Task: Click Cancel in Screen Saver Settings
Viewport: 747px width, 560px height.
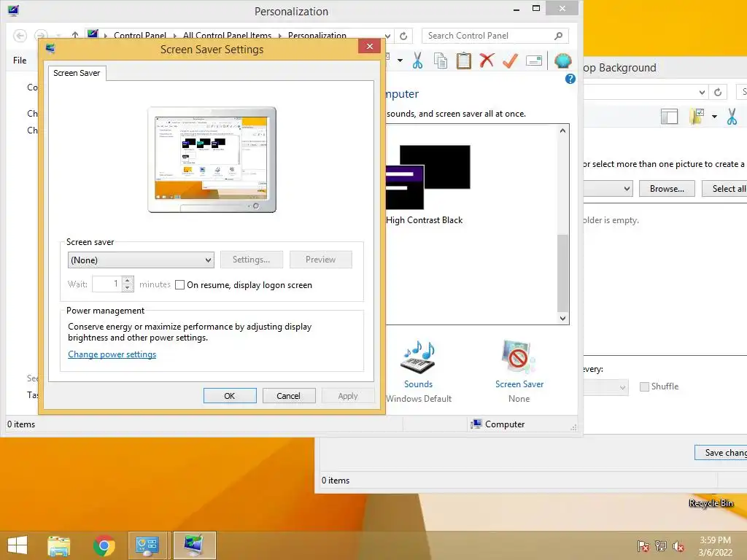Action: 289,396
